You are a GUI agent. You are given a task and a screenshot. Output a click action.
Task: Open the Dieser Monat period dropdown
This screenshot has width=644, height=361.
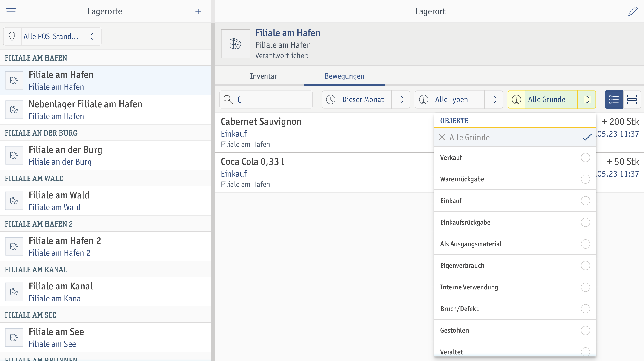click(365, 100)
